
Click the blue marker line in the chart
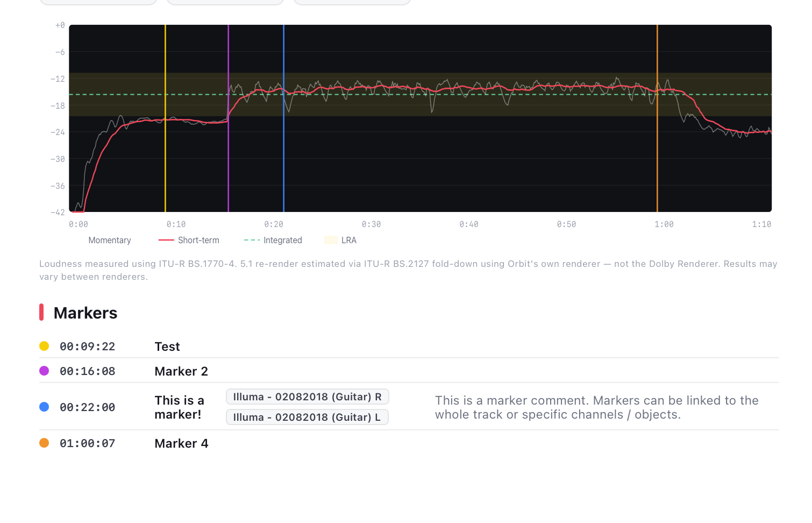[x=283, y=118]
